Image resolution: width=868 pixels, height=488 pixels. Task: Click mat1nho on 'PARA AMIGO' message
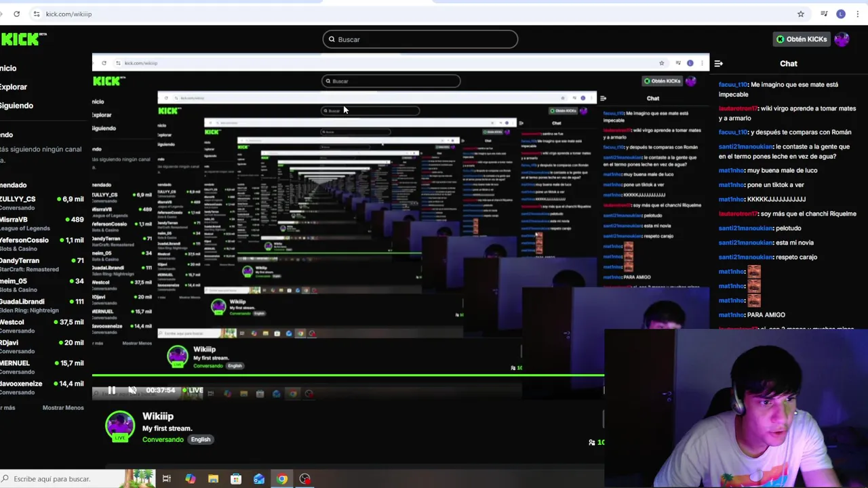coord(732,315)
